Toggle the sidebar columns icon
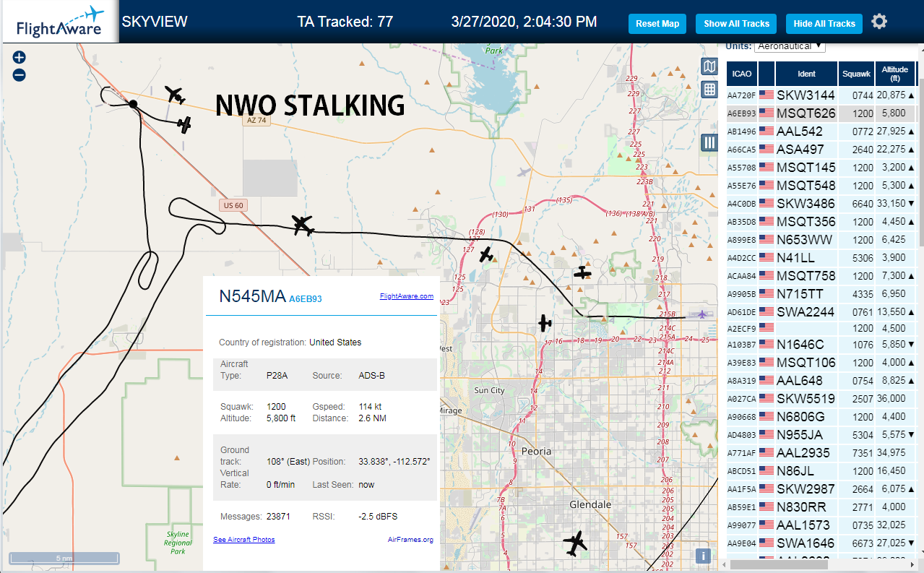This screenshot has width=924, height=573. [x=709, y=142]
